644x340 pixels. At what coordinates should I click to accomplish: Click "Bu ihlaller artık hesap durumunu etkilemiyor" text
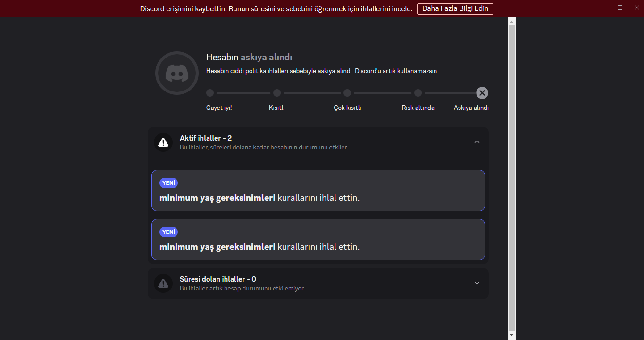(x=242, y=289)
